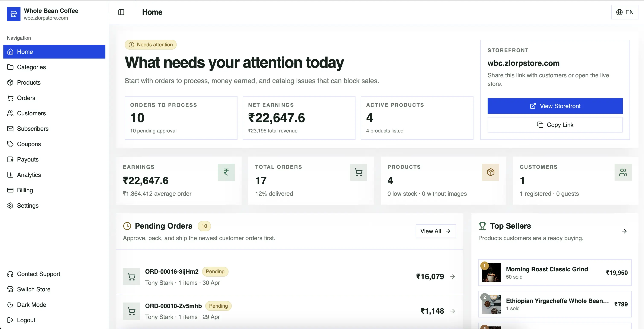Viewport: 644px width, 329px height.
Task: Open the Products page
Action: click(x=54, y=82)
